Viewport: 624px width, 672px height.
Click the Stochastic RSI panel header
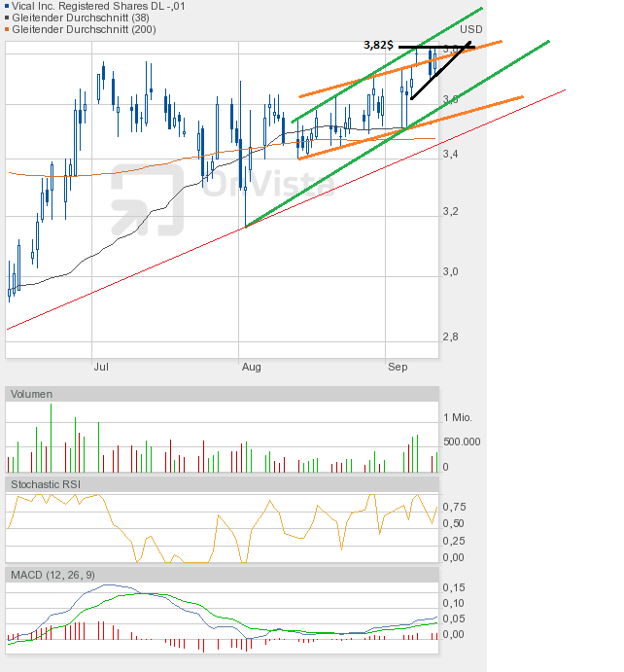tap(45, 483)
